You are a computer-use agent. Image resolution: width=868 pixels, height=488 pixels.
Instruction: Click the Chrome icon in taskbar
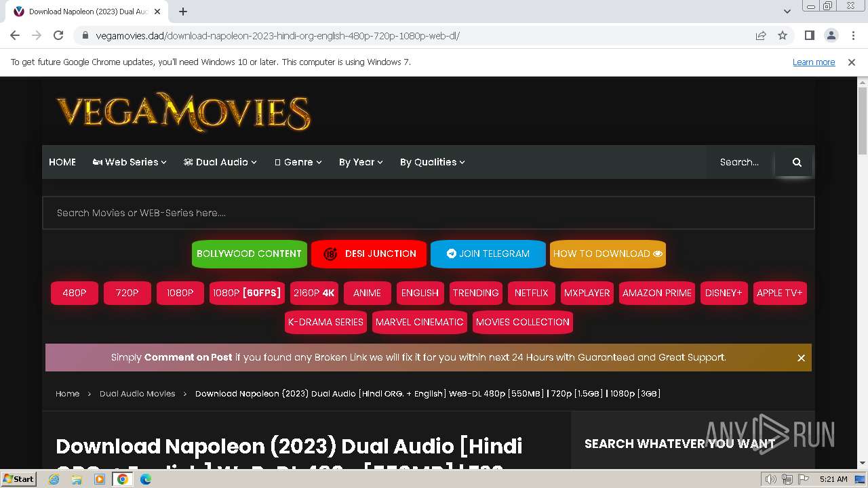[123, 479]
